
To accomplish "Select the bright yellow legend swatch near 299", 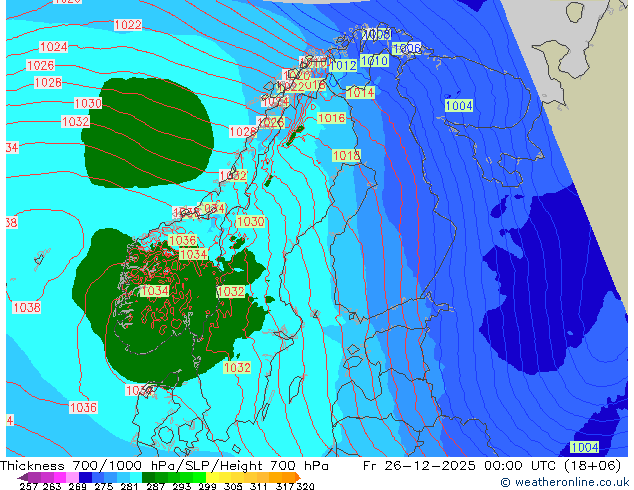I will (212, 477).
